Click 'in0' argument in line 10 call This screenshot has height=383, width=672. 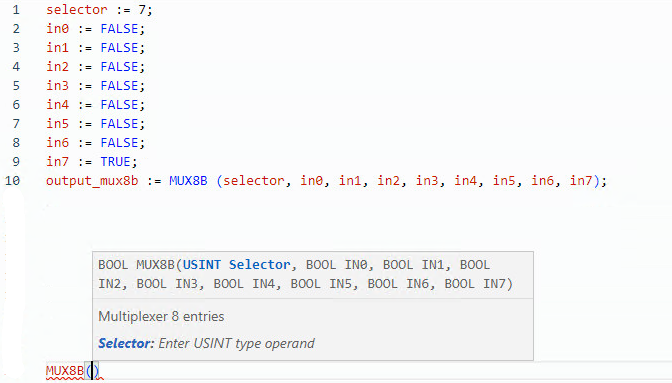312,181
